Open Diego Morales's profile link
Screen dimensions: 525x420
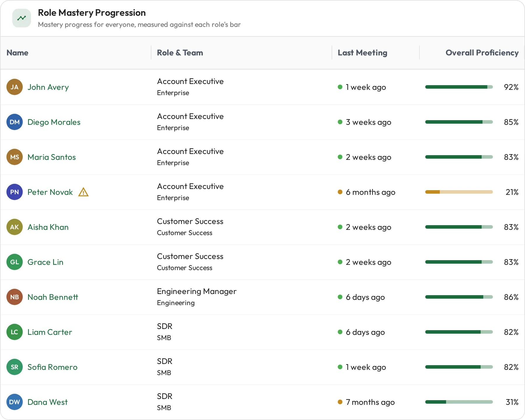[x=54, y=122]
